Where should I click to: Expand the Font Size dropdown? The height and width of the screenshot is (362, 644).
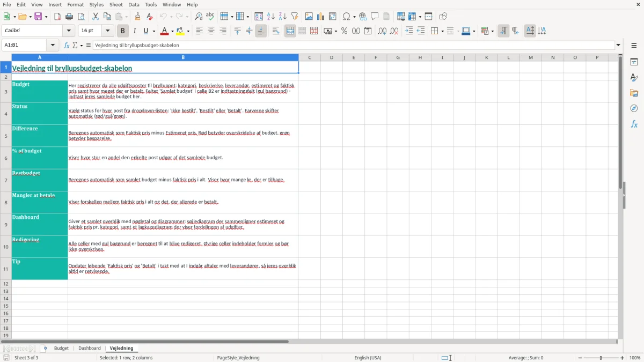click(x=107, y=31)
